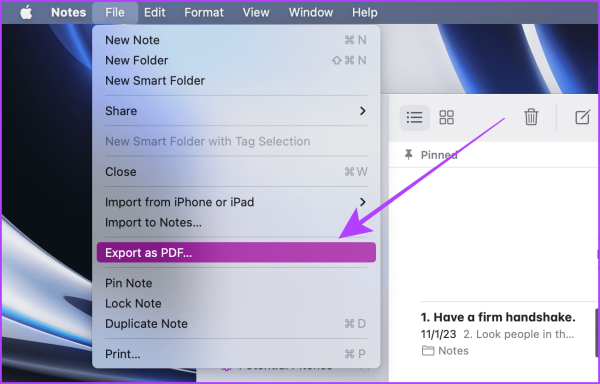Open the Edit menu
Viewport: 600px width, 384px height.
coord(155,12)
